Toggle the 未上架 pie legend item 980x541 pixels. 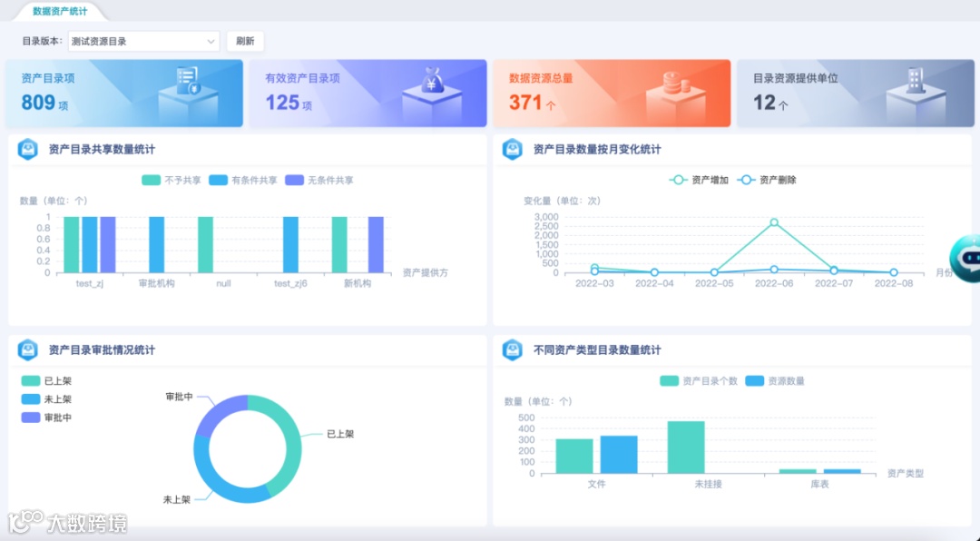[46, 399]
